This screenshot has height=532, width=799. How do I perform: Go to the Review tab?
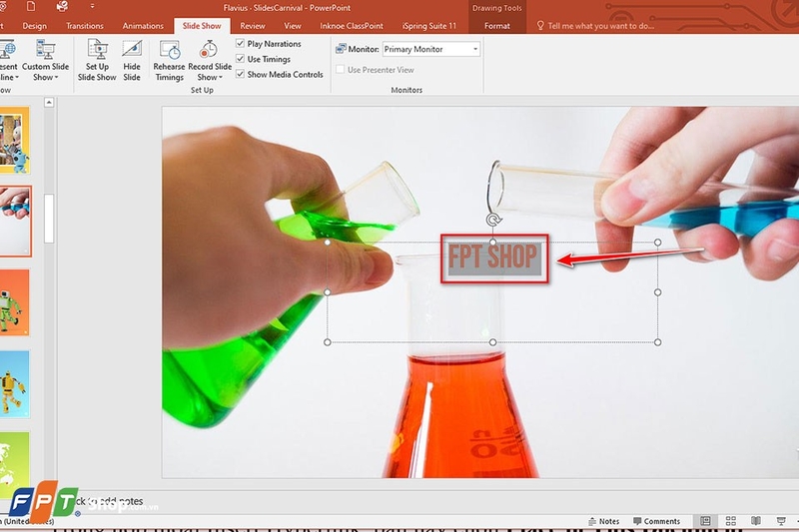coord(253,26)
